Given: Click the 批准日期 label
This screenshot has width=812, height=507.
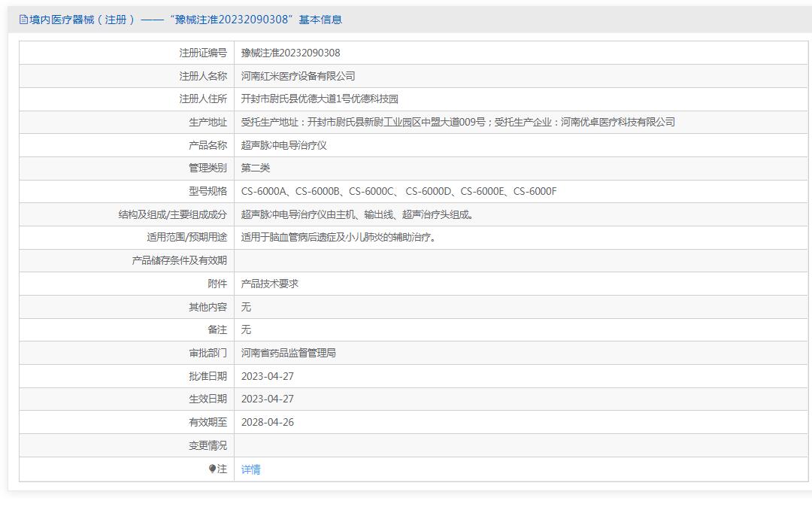Looking at the screenshot, I should point(208,377).
